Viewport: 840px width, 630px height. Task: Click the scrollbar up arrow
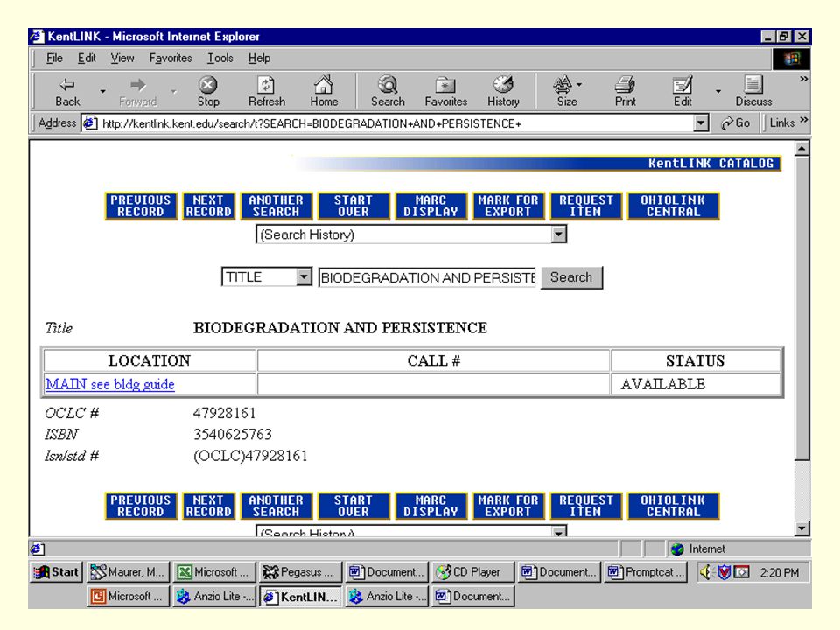click(x=801, y=148)
